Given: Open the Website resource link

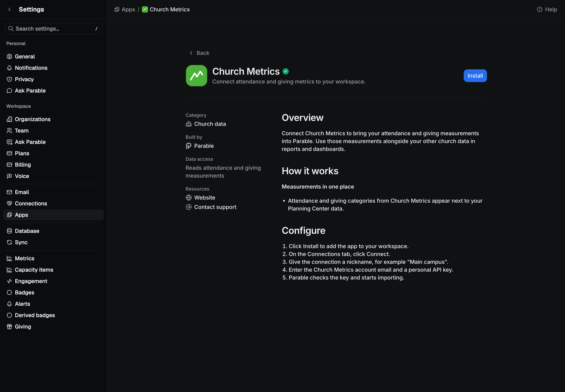Looking at the screenshot, I should [x=200, y=198].
